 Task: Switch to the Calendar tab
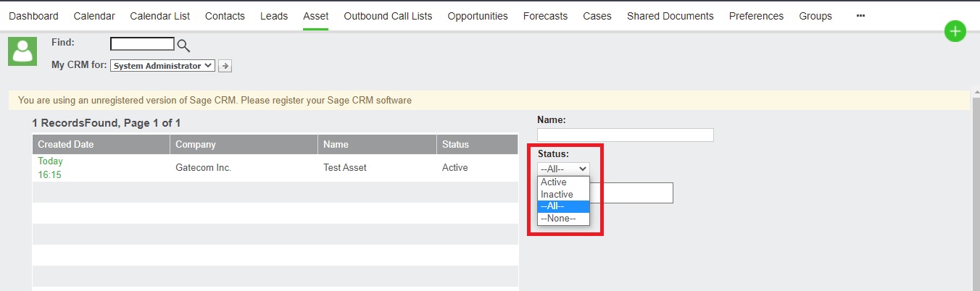point(94,16)
